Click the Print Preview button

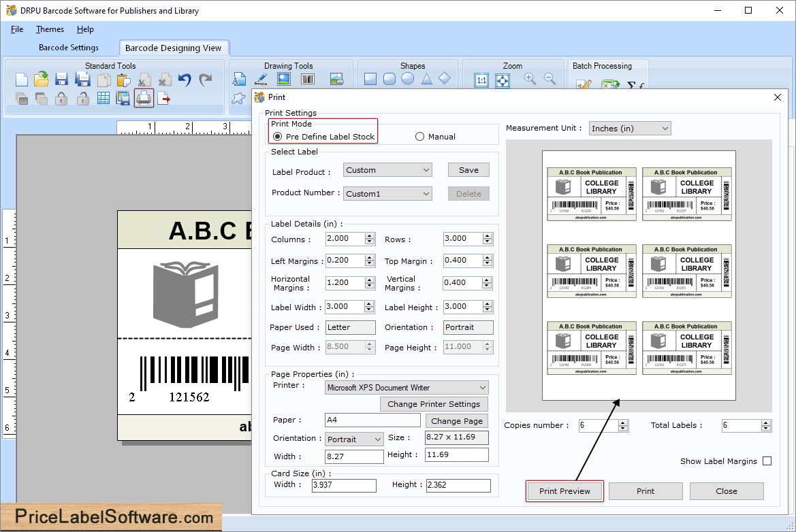564,491
